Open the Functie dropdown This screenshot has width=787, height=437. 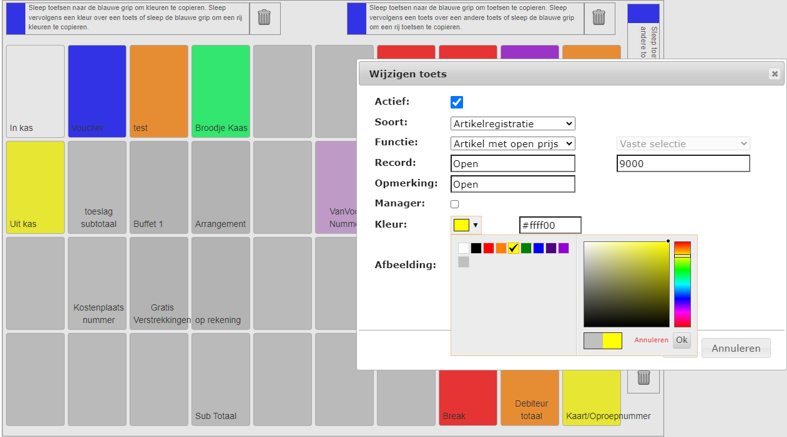[x=512, y=143]
